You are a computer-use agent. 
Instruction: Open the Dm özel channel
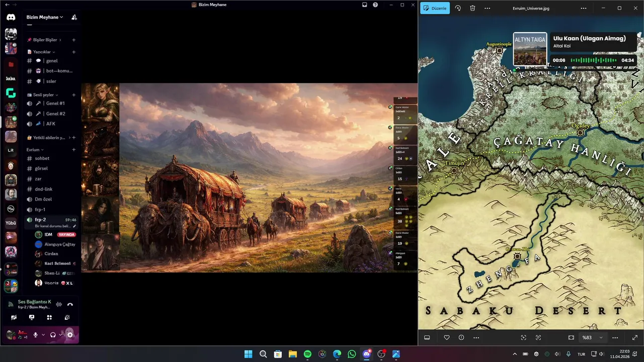click(51, 199)
